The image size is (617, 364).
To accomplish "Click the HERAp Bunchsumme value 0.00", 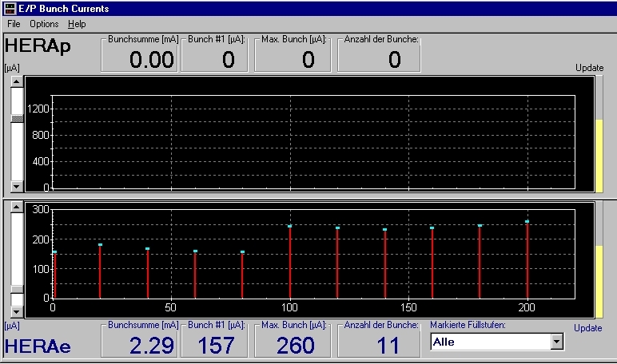I will [152, 60].
